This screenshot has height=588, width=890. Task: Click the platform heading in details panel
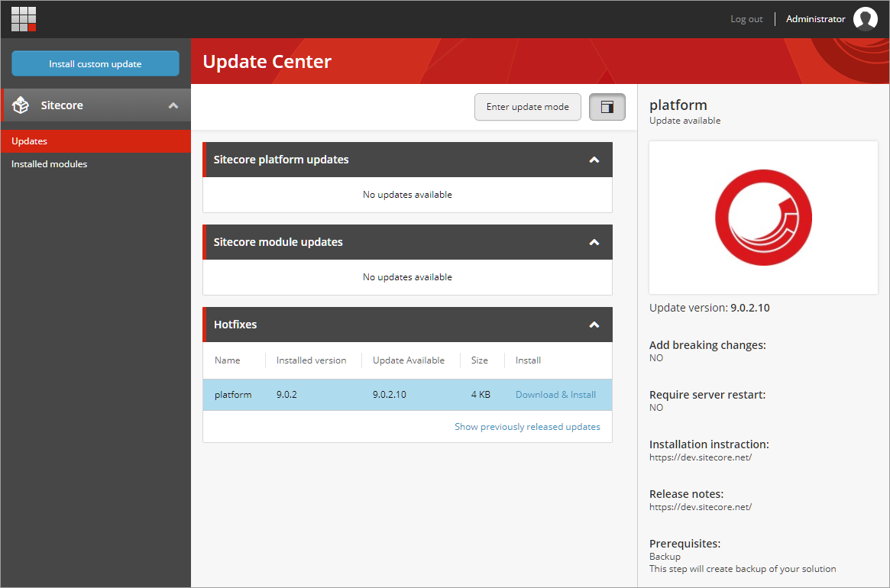pyautogui.click(x=678, y=105)
